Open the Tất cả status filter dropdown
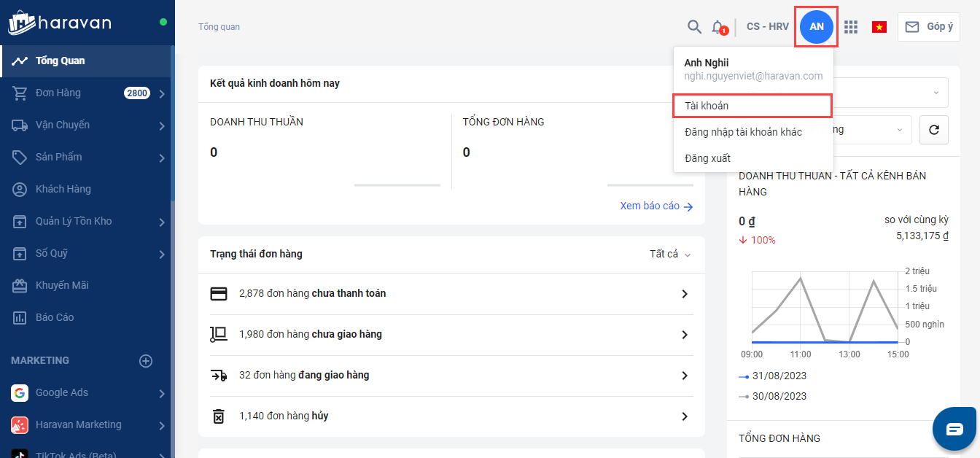The width and height of the screenshot is (980, 458). (x=669, y=254)
